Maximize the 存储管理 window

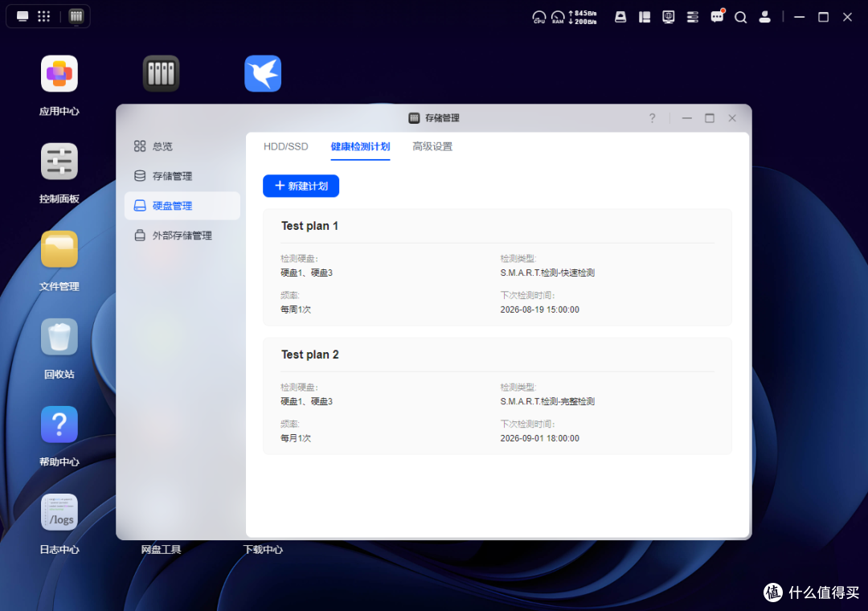pyautogui.click(x=710, y=118)
